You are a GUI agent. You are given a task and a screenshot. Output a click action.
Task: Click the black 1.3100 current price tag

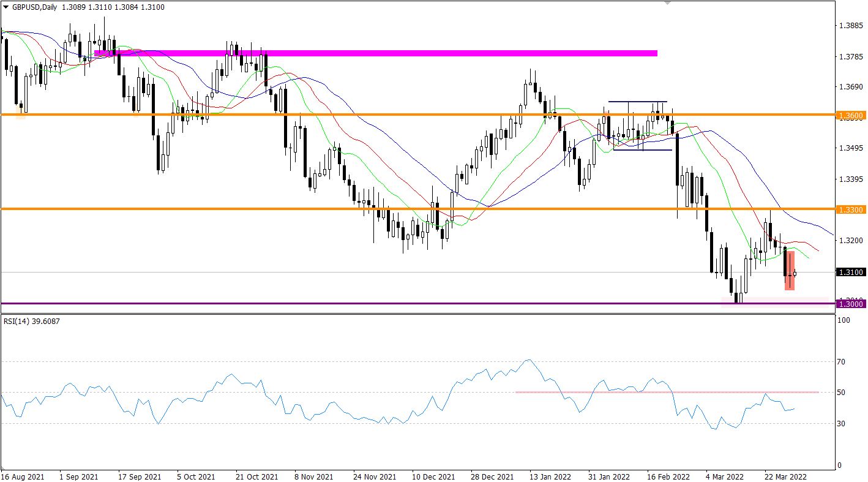pos(851,272)
